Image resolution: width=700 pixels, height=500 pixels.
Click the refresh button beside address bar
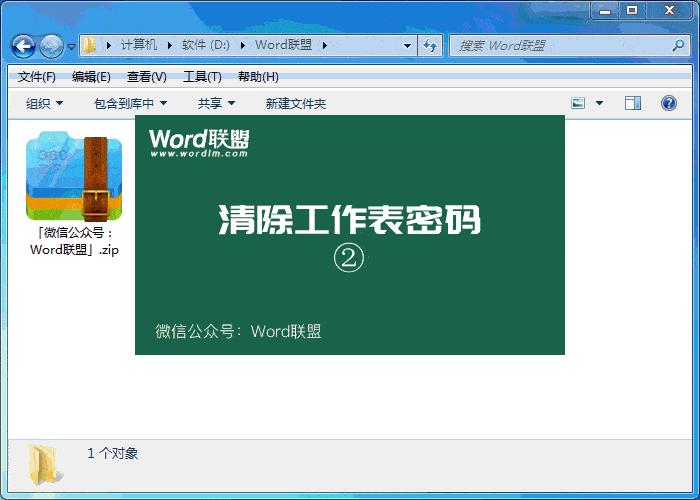click(x=430, y=46)
